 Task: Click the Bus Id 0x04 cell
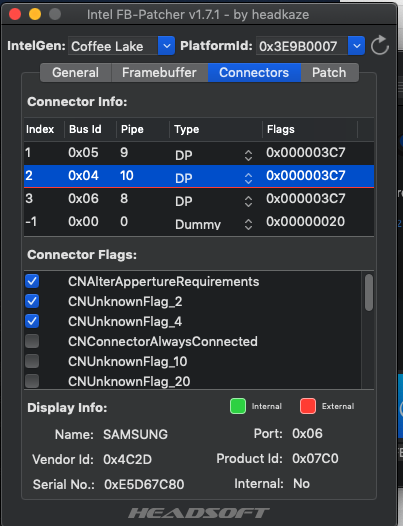pyautogui.click(x=84, y=175)
